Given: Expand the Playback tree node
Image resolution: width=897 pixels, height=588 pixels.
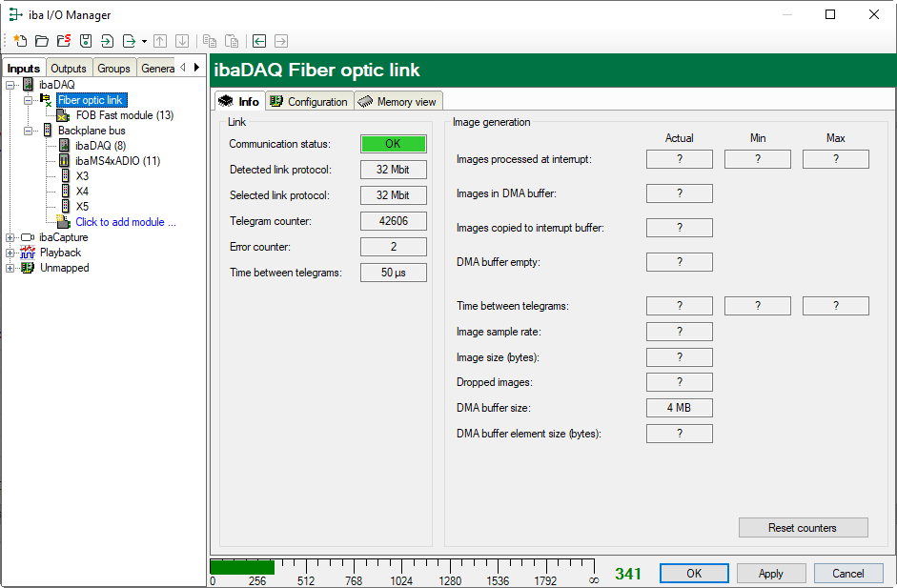Looking at the screenshot, I should 10,253.
